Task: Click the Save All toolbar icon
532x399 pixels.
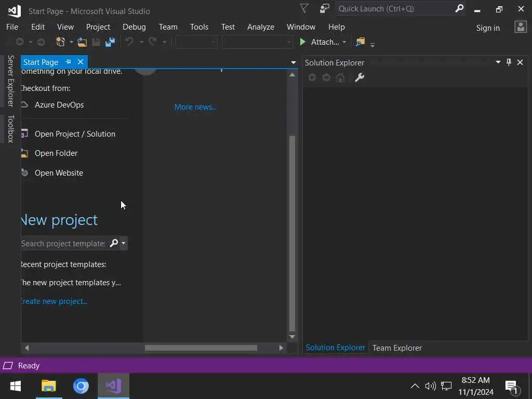Action: [x=110, y=42]
